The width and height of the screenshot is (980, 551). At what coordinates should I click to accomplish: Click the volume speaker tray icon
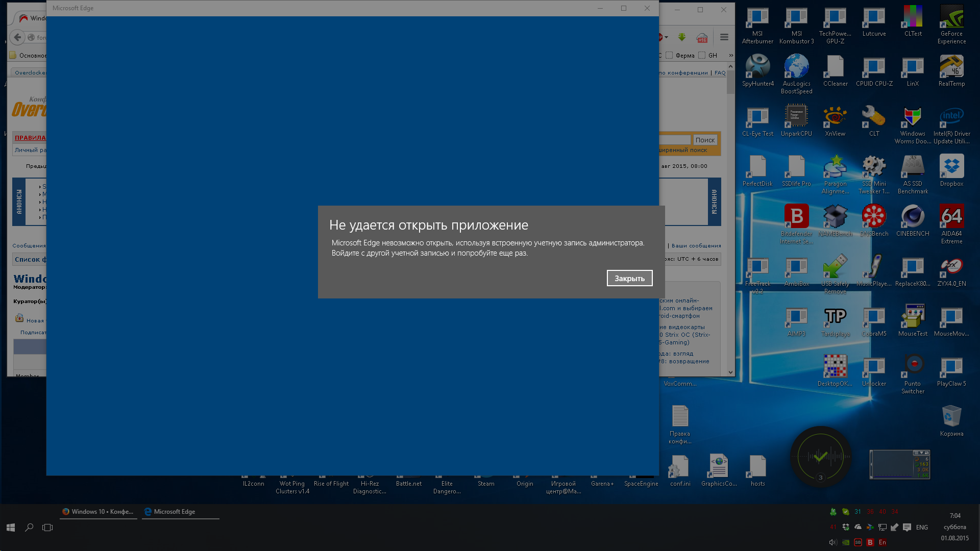click(833, 542)
